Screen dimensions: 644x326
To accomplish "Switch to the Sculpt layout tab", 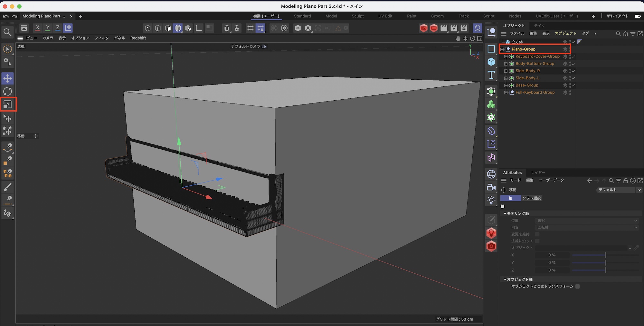I will coord(357,16).
